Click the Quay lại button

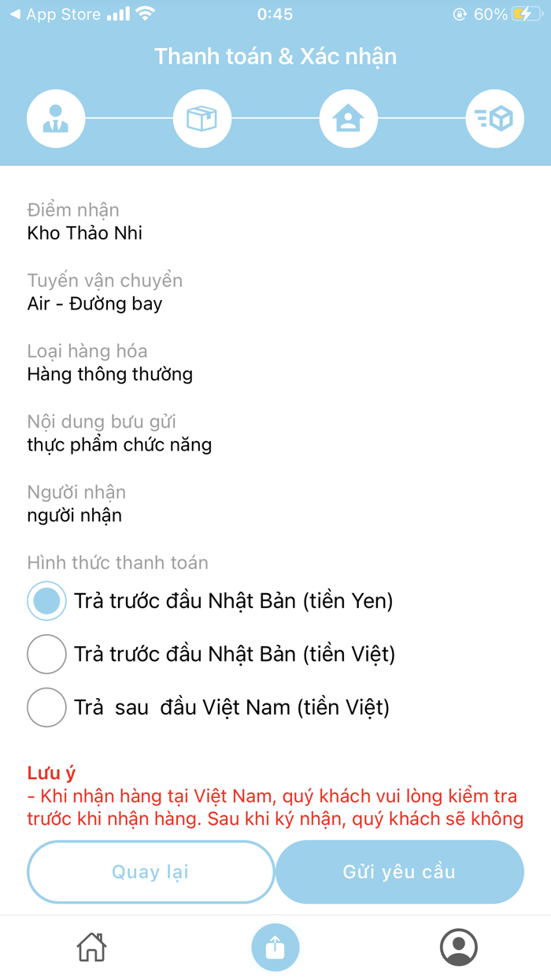pyautogui.click(x=150, y=872)
